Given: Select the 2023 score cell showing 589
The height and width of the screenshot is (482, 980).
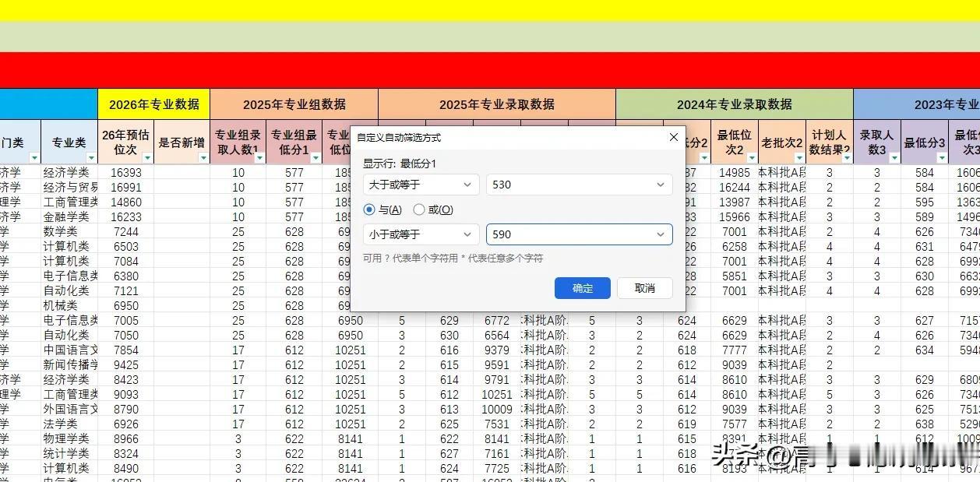Looking at the screenshot, I should (925, 217).
